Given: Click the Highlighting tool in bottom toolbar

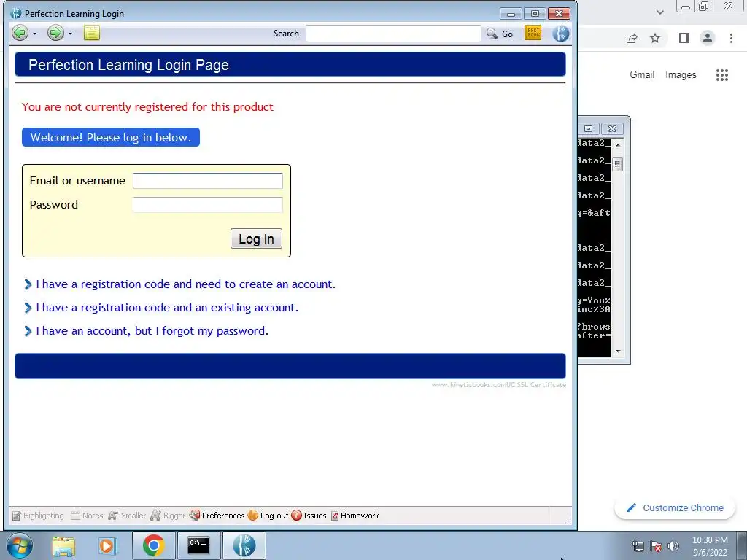Looking at the screenshot, I should pos(38,516).
